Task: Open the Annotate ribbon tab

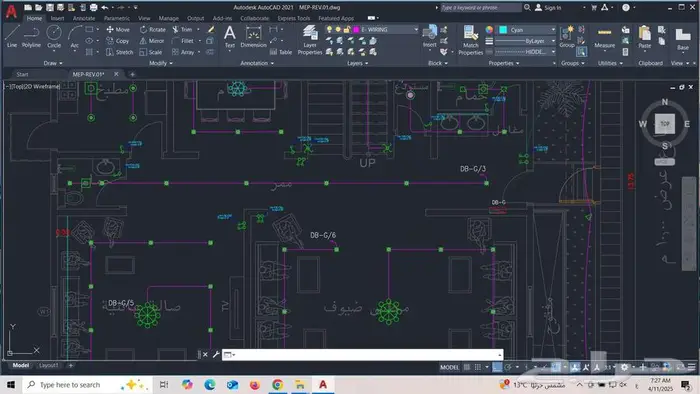Action: [x=84, y=18]
